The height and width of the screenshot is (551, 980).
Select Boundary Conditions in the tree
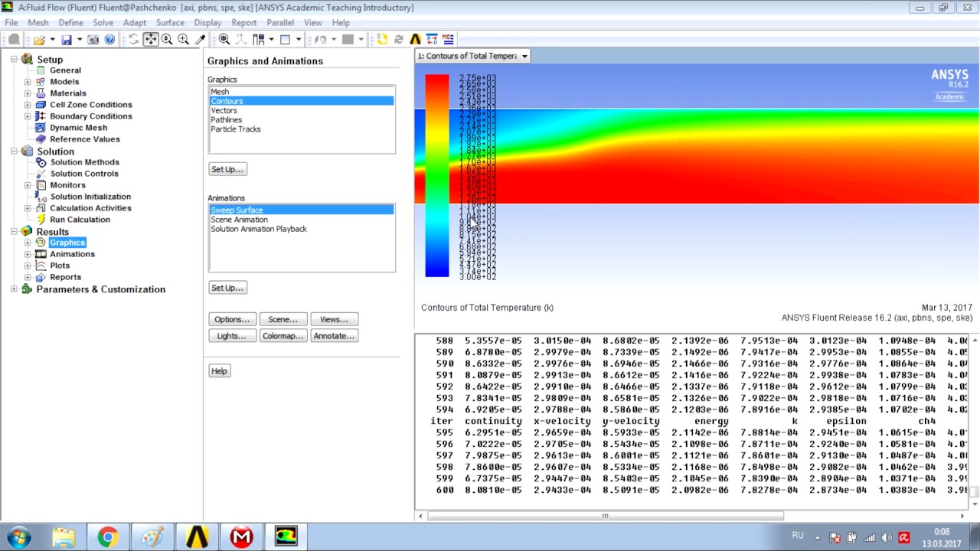[90, 116]
